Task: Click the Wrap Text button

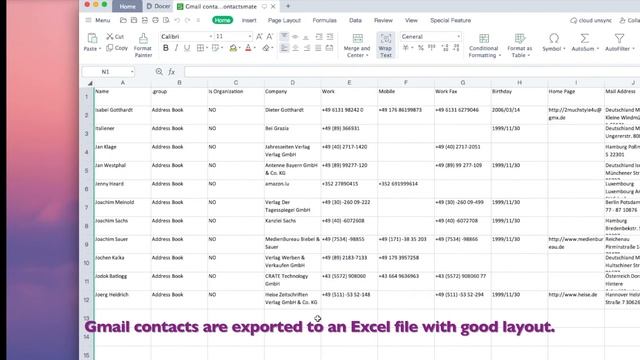Action: (385, 45)
